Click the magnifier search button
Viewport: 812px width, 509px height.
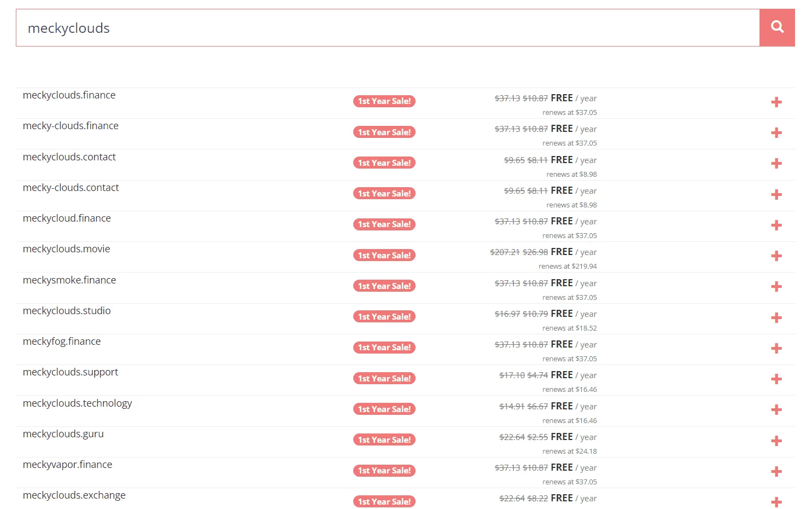777,27
